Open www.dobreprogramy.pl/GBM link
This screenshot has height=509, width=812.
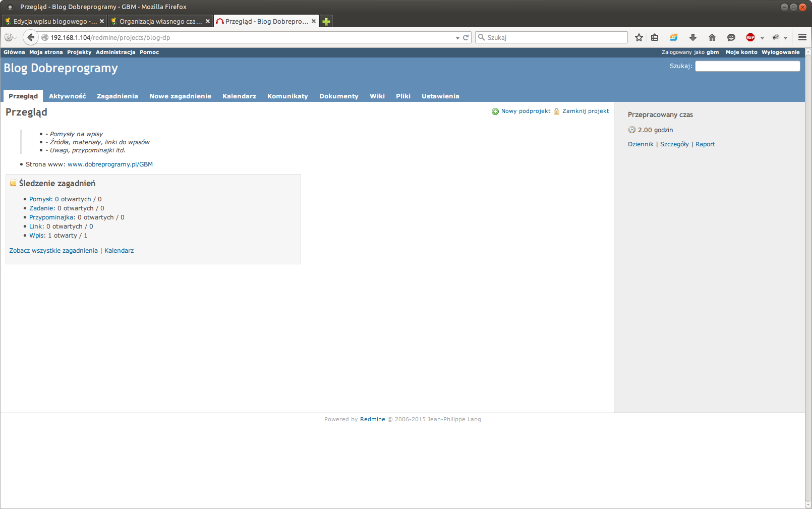click(x=110, y=164)
